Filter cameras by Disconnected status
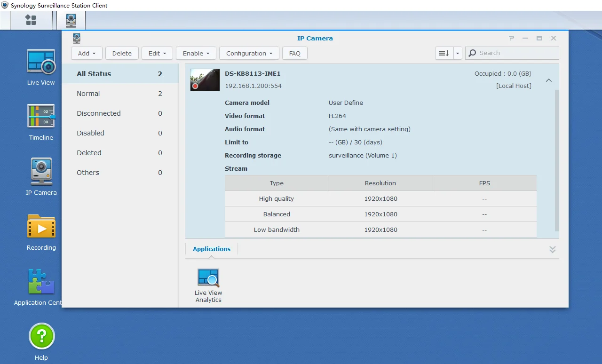Image resolution: width=602 pixels, height=364 pixels. 120,113
